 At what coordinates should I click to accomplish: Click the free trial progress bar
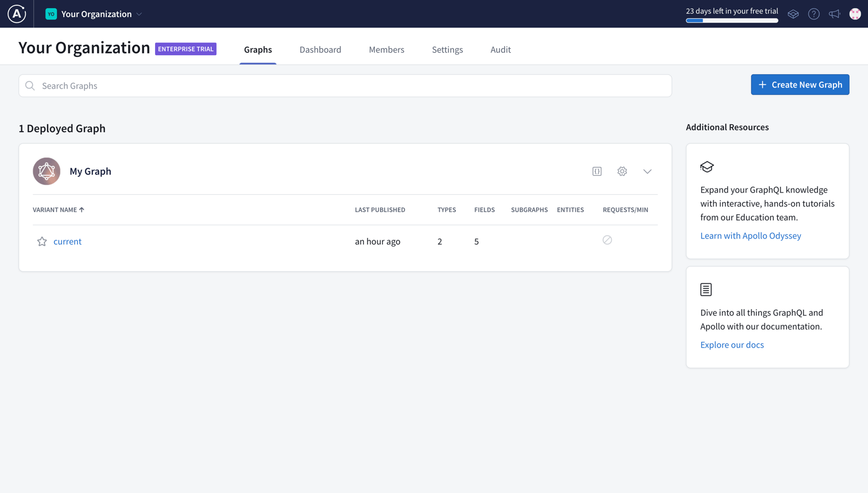pyautogui.click(x=732, y=21)
